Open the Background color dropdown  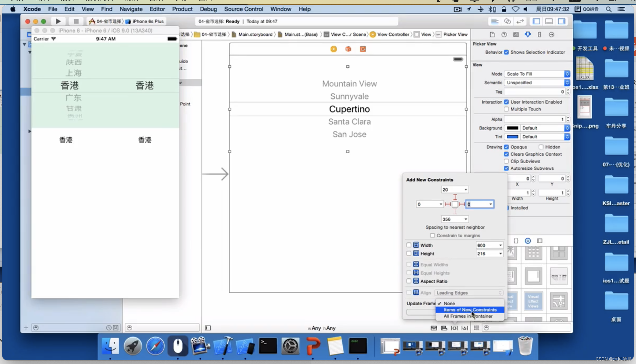click(x=545, y=128)
